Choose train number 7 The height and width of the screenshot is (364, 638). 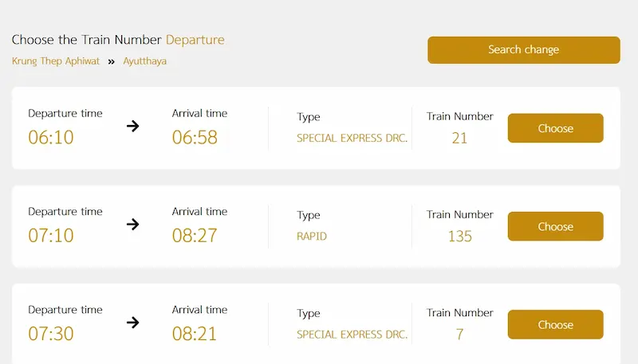[555, 324]
